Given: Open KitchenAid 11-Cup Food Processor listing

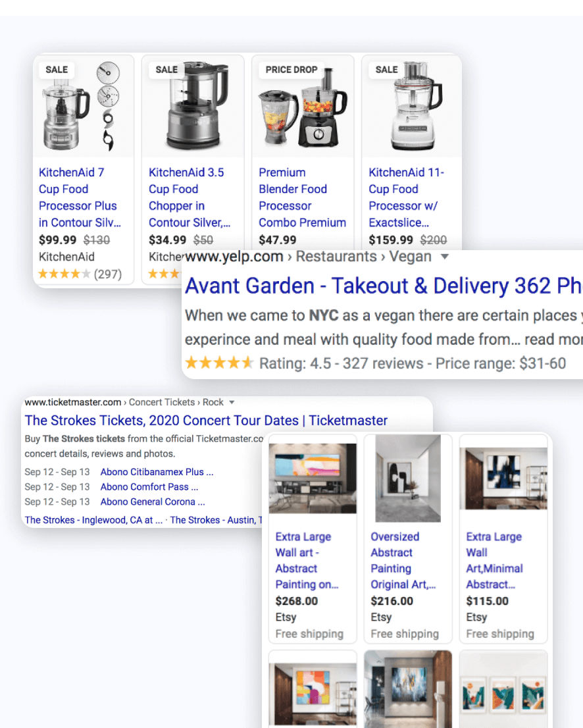Looking at the screenshot, I should (x=406, y=197).
